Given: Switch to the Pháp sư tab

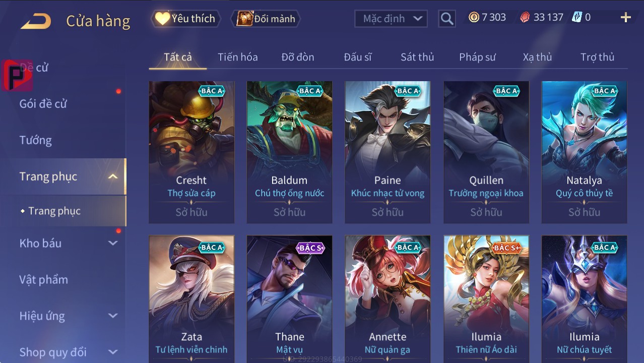Looking at the screenshot, I should 477,57.
